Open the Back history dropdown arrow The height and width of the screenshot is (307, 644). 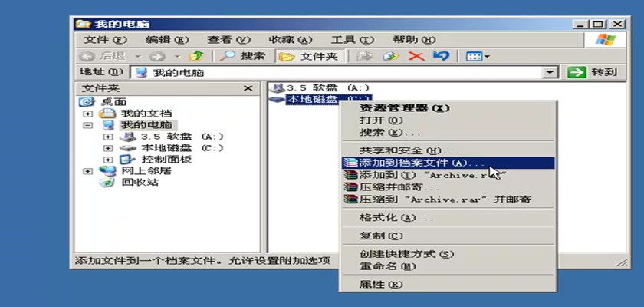pos(138,56)
